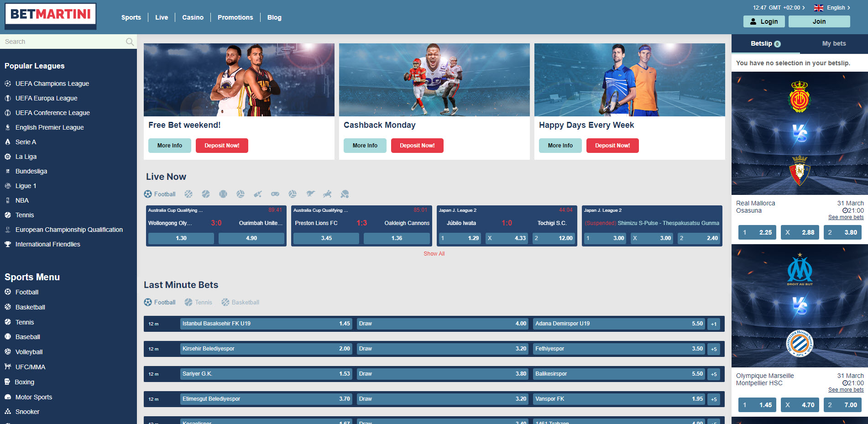Click Deposit Now under Cashback Monday
The width and height of the screenshot is (868, 424).
click(x=417, y=146)
